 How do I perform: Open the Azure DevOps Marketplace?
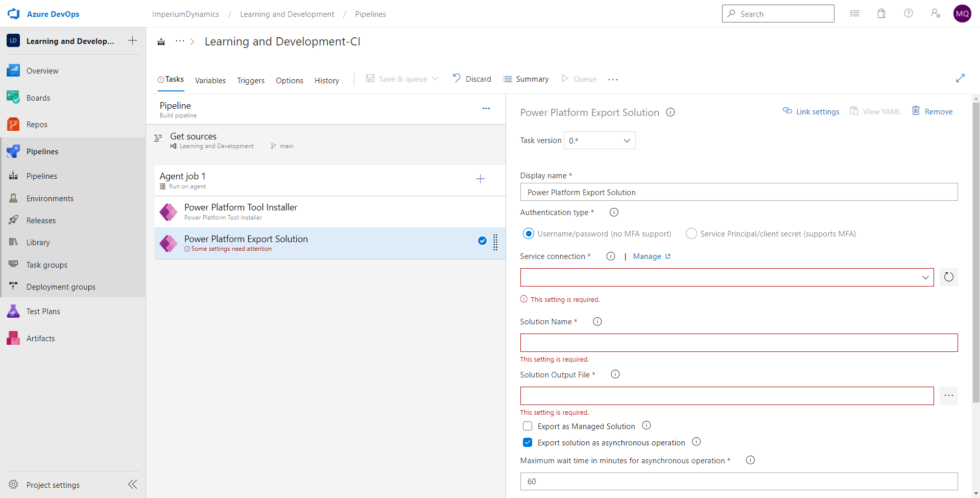point(881,13)
